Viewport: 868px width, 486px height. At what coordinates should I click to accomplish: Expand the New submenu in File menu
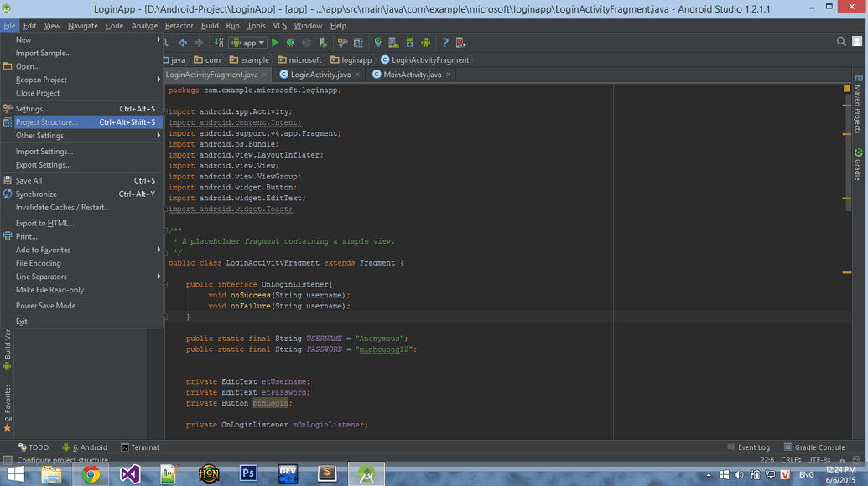pyautogui.click(x=82, y=40)
